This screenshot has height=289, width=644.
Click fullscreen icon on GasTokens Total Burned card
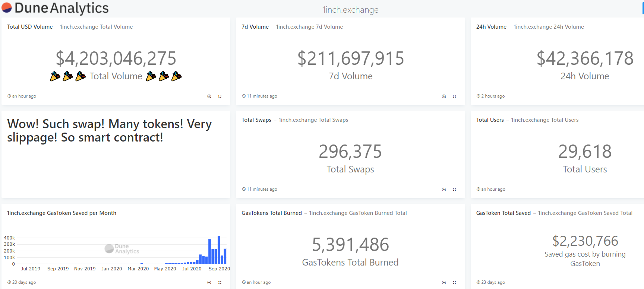point(454,282)
